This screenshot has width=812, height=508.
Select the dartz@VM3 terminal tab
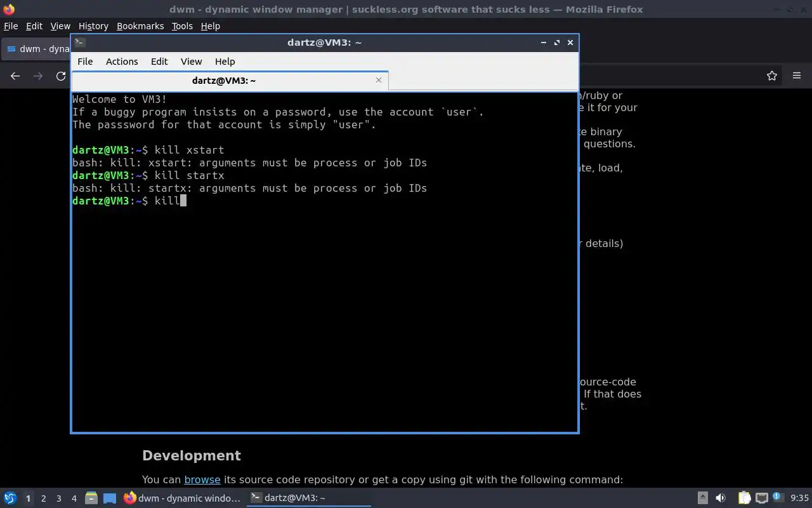click(x=230, y=81)
